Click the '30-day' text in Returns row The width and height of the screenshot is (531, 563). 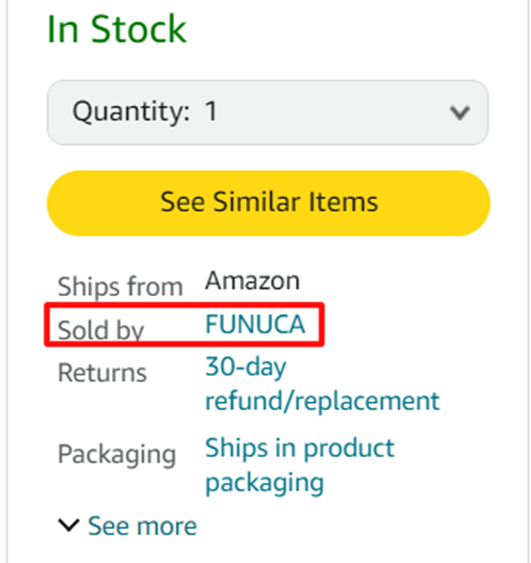pyautogui.click(x=246, y=367)
